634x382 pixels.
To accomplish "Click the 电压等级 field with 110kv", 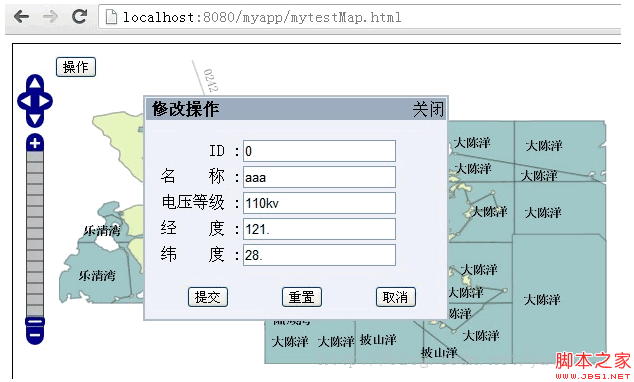I will click(x=319, y=203).
